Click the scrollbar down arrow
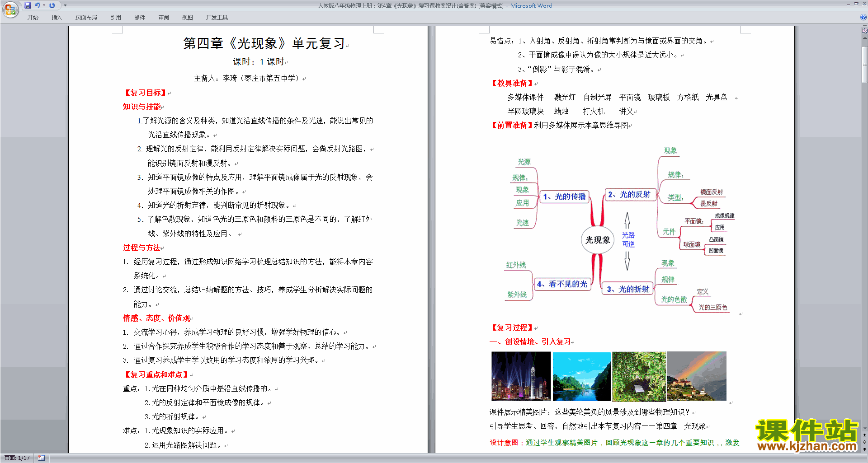 (x=865, y=428)
